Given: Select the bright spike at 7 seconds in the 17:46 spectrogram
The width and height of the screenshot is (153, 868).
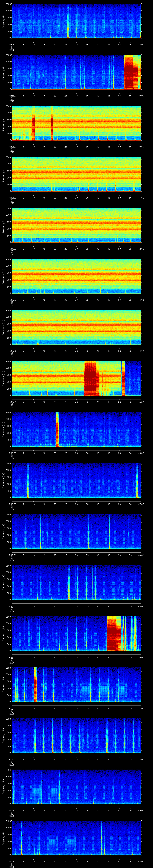Looking at the screenshot, I should [x=28, y=481].
